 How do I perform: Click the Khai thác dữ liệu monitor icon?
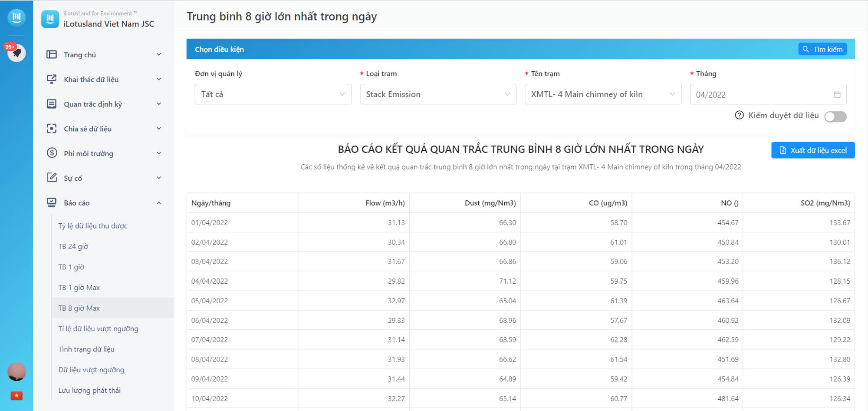pos(52,79)
